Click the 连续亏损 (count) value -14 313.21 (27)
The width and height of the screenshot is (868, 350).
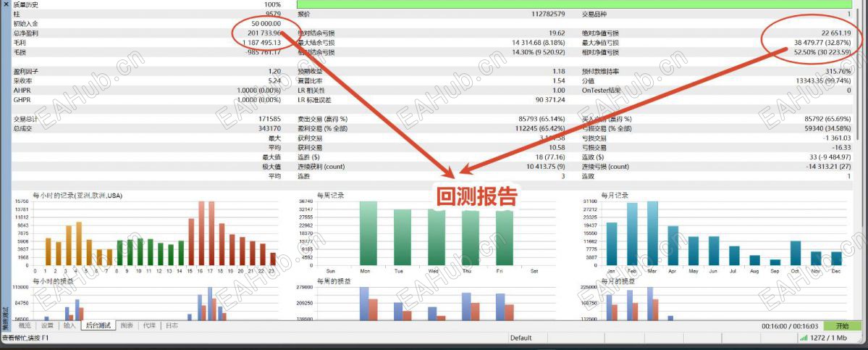(828, 167)
